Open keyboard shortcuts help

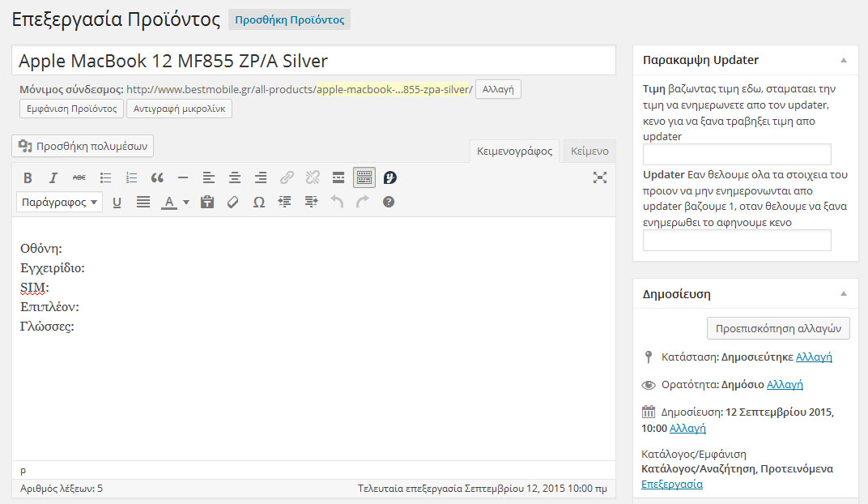389,202
